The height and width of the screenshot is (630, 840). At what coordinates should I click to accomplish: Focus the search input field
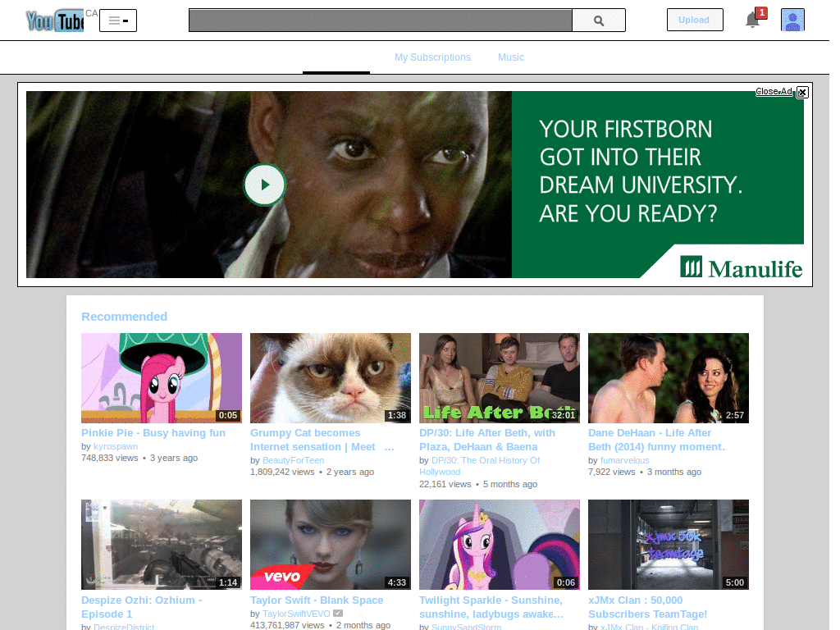point(381,21)
